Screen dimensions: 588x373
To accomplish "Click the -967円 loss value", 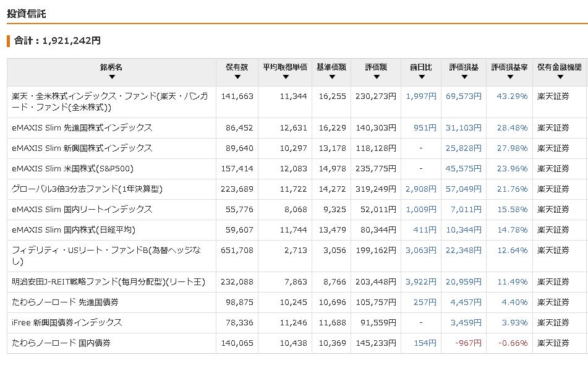I will [468, 343].
